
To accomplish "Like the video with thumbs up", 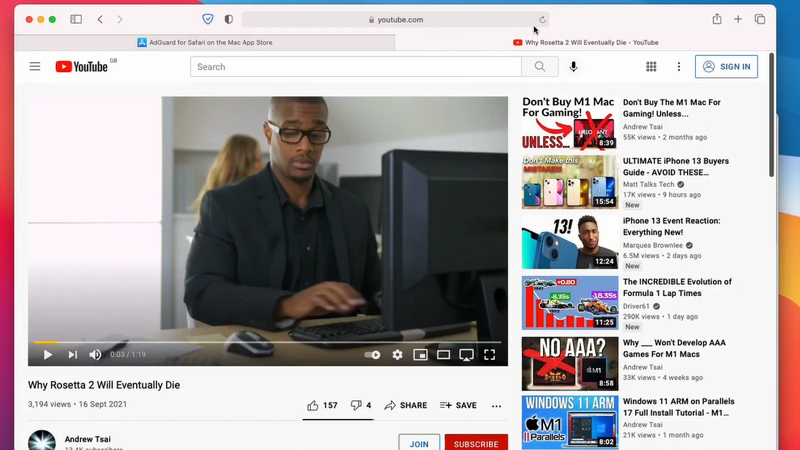I will [x=322, y=406].
